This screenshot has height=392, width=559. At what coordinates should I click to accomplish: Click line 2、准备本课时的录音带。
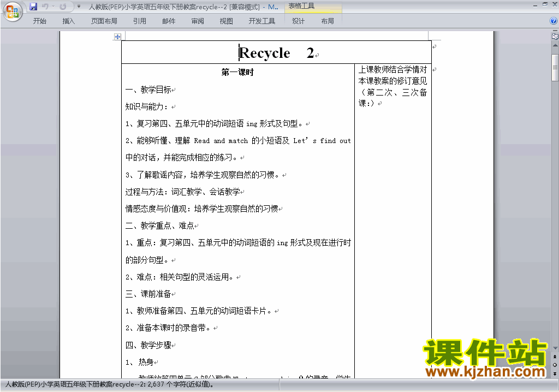pos(168,328)
